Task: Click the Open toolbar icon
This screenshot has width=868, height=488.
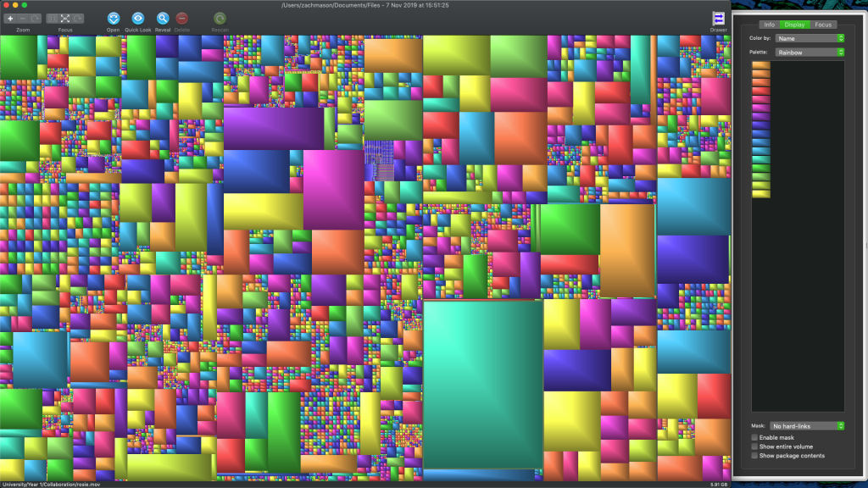Action: coord(113,18)
